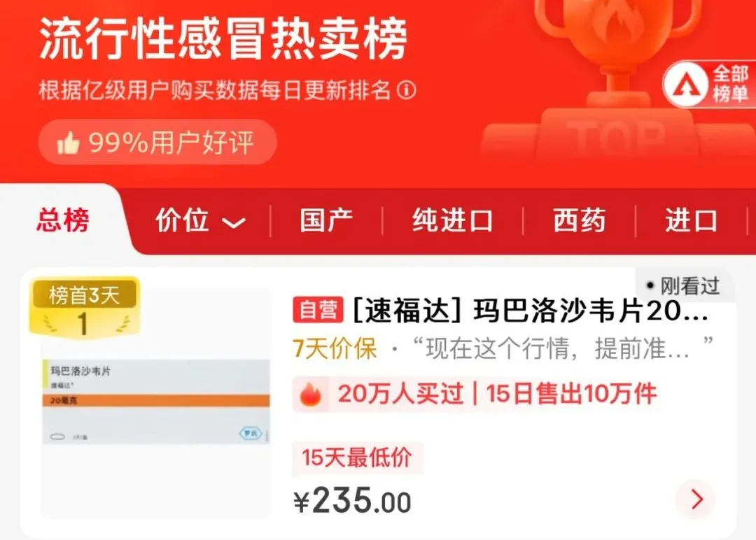756x540 pixels.
Task: Click the red arrow circle next to price
Action: [696, 499]
